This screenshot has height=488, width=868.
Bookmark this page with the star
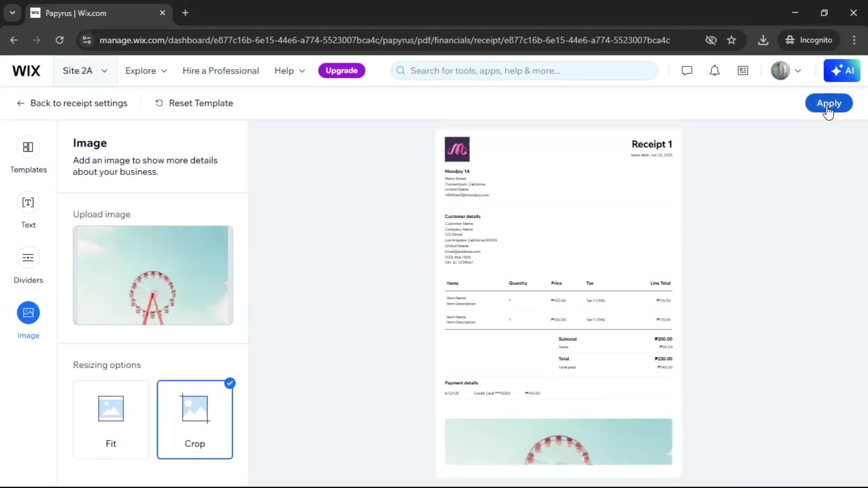tap(731, 40)
